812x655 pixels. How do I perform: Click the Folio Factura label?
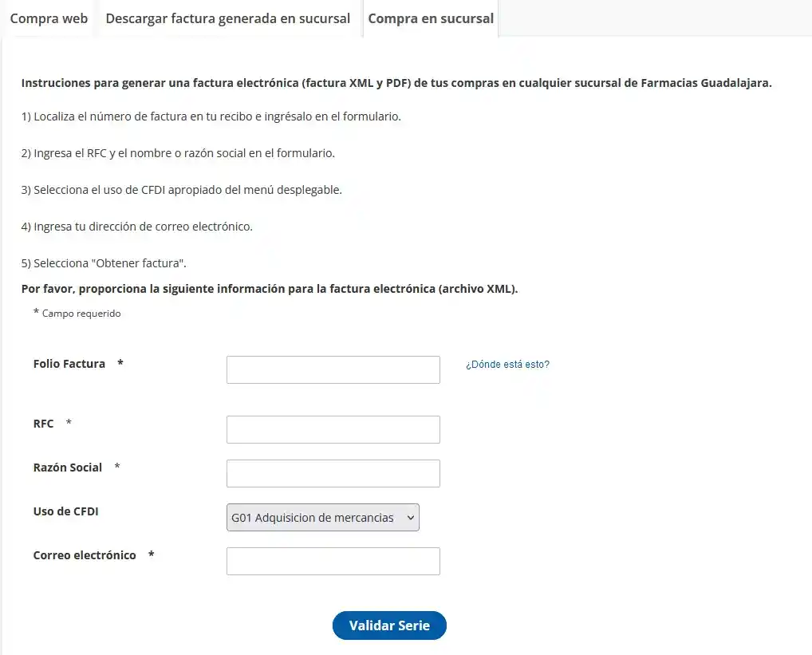(69, 364)
